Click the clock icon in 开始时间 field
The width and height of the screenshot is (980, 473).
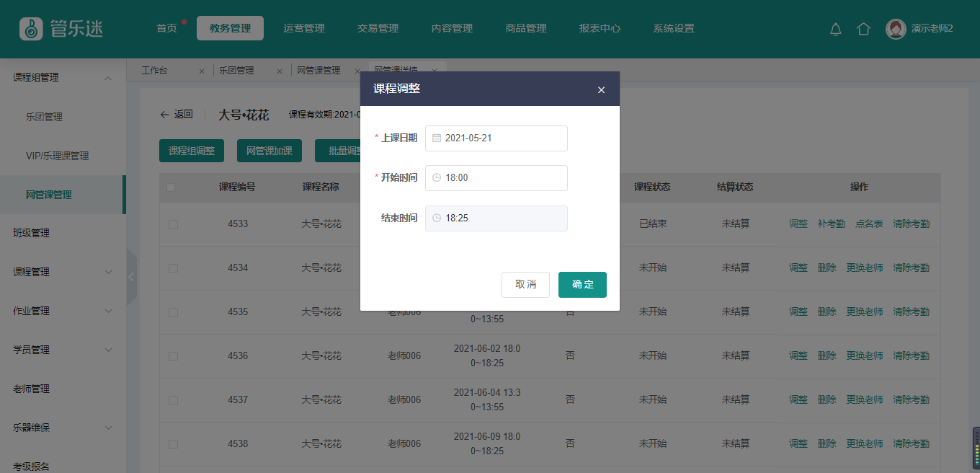point(437,178)
